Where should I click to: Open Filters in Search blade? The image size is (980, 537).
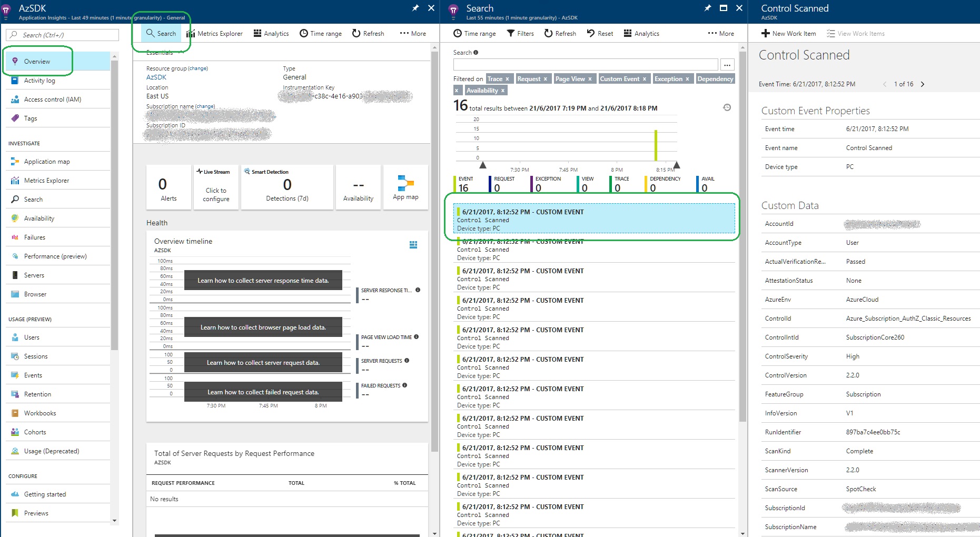click(520, 34)
